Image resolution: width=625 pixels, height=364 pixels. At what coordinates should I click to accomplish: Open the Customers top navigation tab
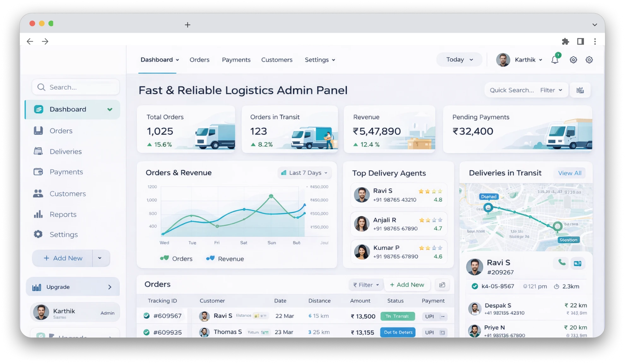pos(277,60)
